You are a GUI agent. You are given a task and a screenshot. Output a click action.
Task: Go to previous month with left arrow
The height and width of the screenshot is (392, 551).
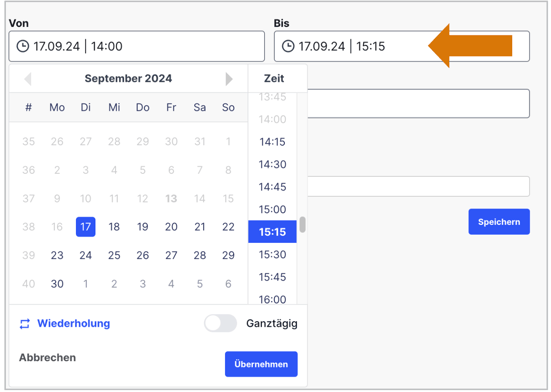click(x=28, y=79)
